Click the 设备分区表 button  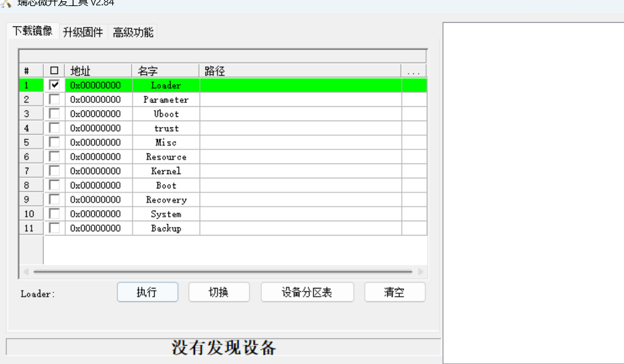tap(307, 292)
